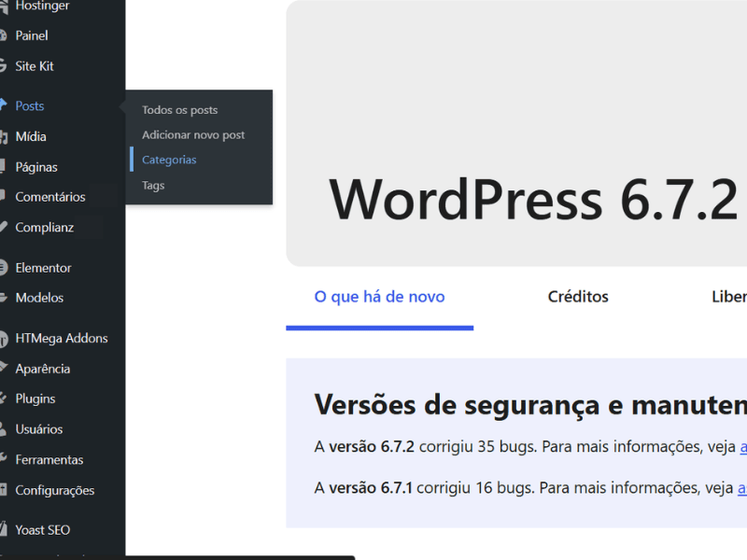Open Usuários menu
Viewport: 747px width, 560px height.
click(39, 429)
